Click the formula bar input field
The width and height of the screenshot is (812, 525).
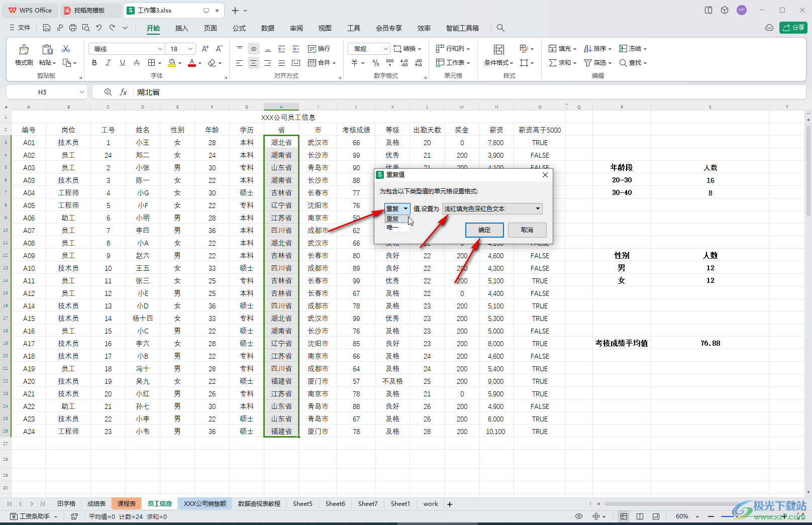[470, 92]
